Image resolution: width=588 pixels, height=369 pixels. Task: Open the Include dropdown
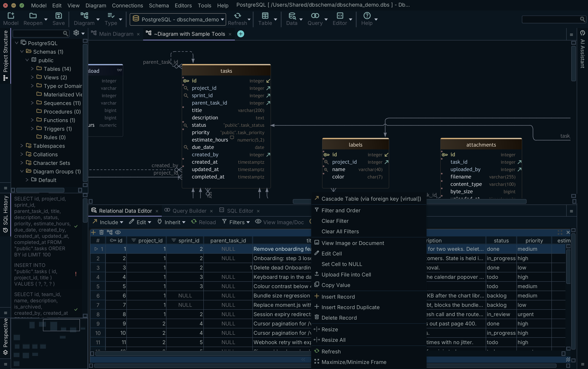pos(108,222)
